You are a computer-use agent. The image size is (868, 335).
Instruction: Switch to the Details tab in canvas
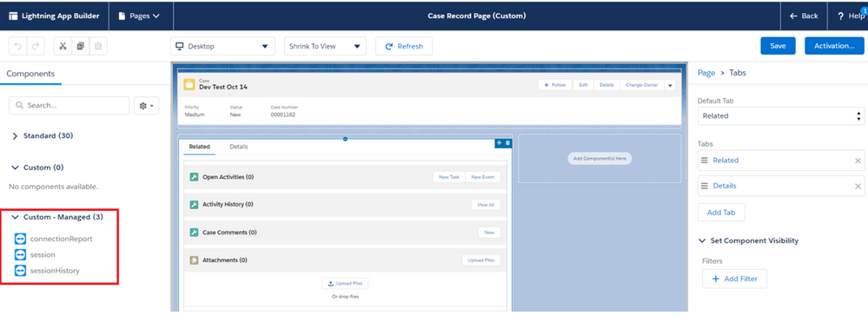coord(239,147)
